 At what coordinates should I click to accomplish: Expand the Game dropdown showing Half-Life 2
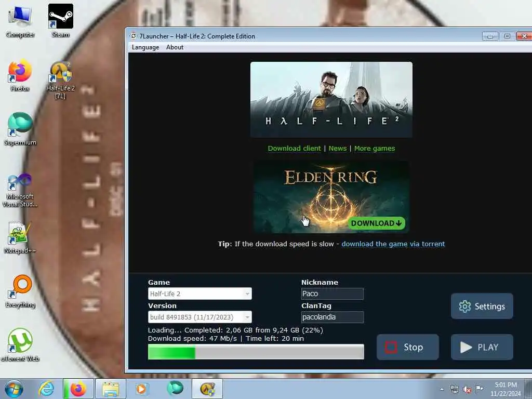[x=200, y=294]
